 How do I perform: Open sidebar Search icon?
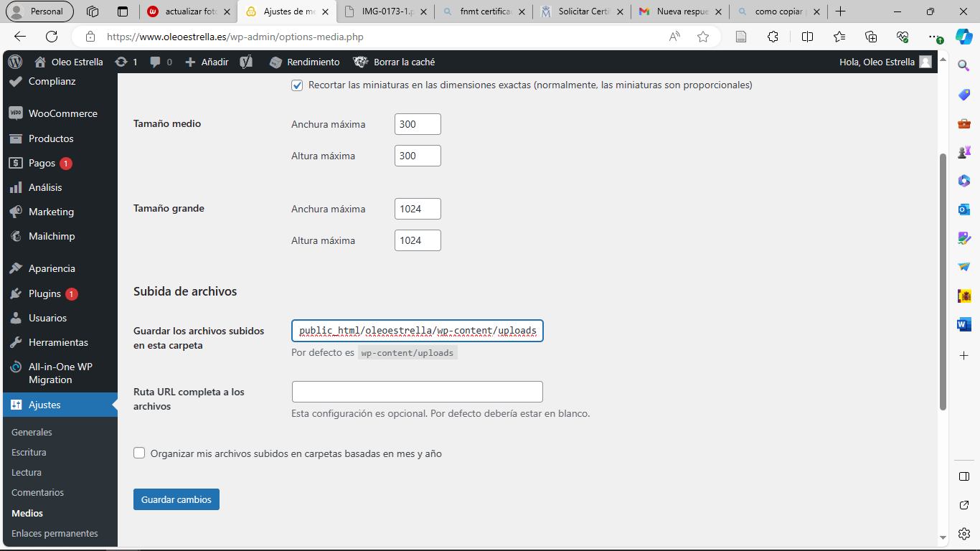[964, 65]
